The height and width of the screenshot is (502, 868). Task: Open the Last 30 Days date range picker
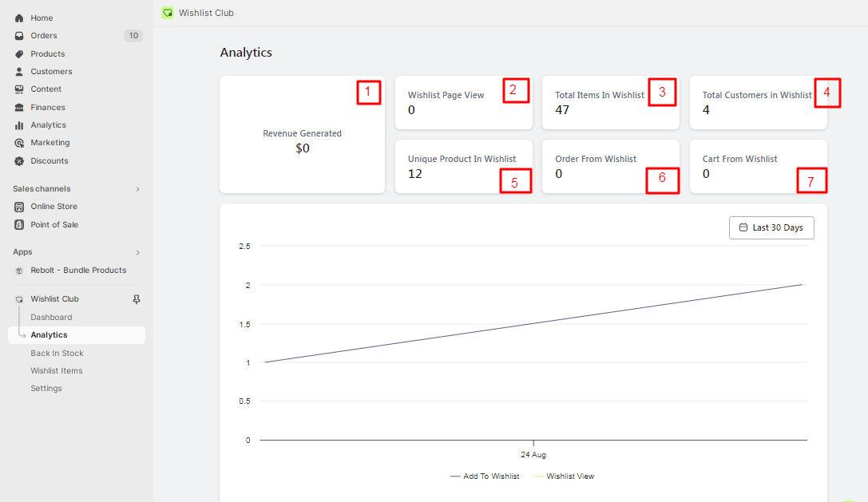point(771,228)
